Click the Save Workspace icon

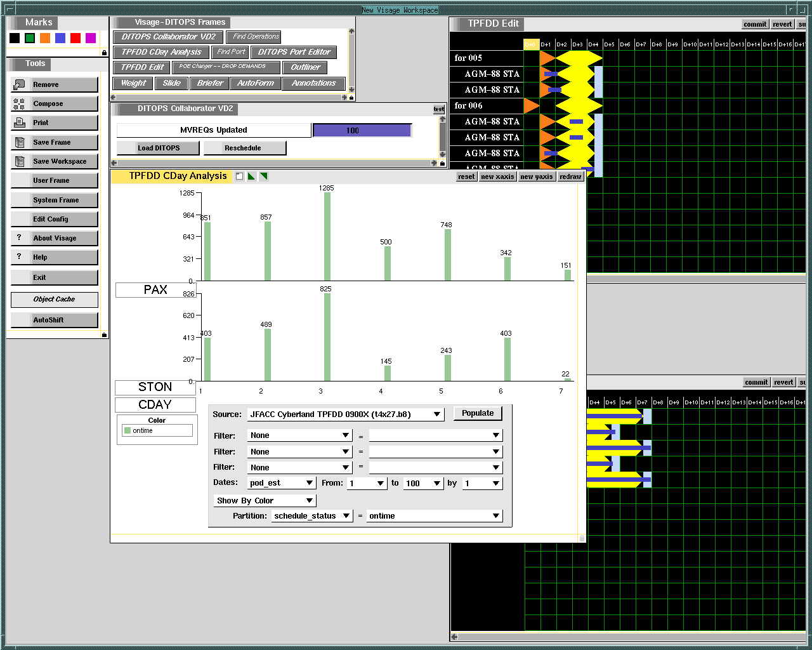tap(19, 161)
